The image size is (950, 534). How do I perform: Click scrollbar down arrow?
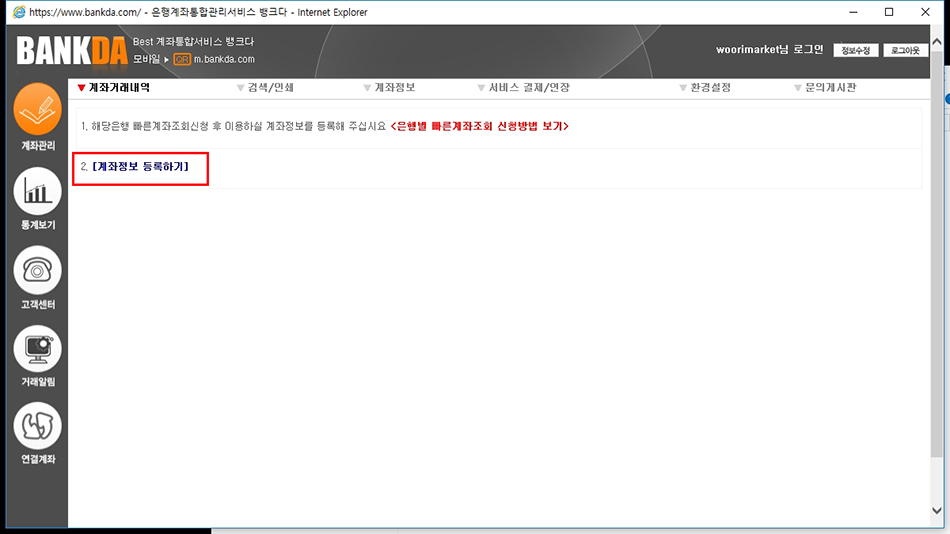[x=937, y=510]
